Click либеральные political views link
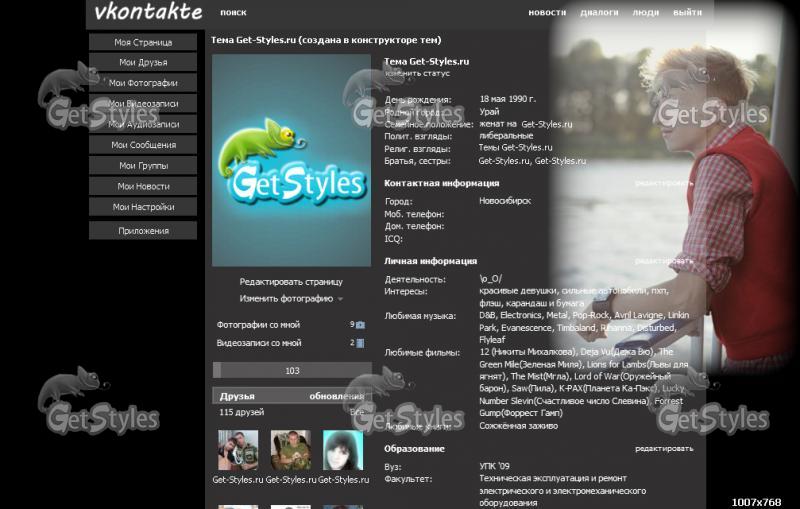 click(506, 136)
